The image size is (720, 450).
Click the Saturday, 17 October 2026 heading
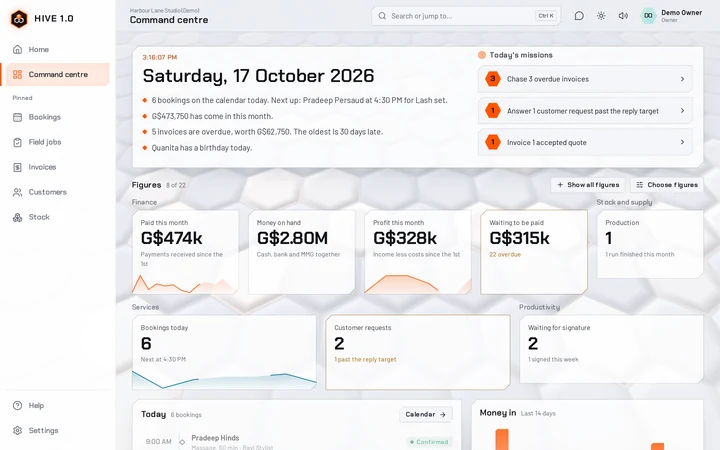258,76
